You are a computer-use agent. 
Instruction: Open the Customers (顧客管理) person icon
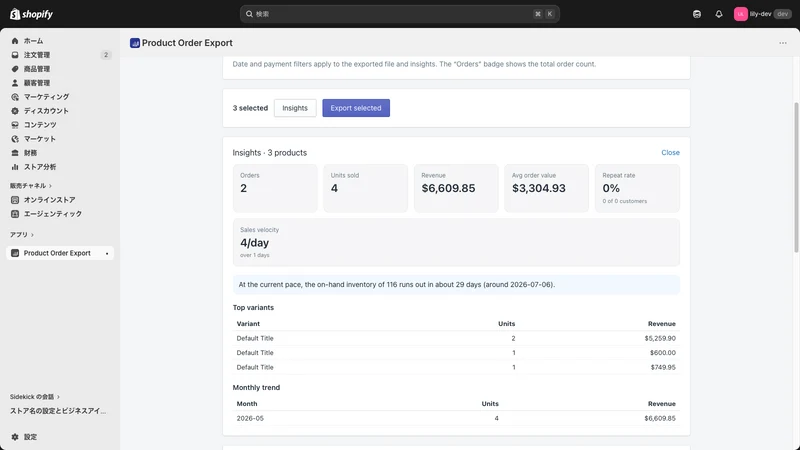click(x=15, y=83)
